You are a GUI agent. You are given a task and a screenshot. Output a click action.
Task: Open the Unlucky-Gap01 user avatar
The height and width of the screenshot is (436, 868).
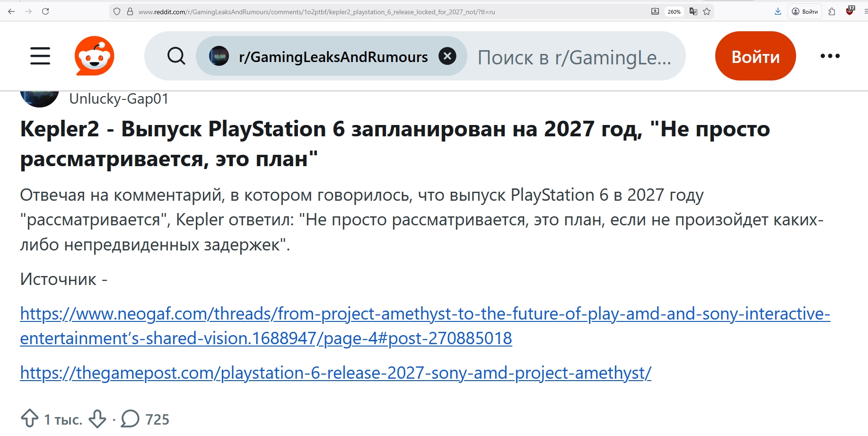click(x=40, y=98)
